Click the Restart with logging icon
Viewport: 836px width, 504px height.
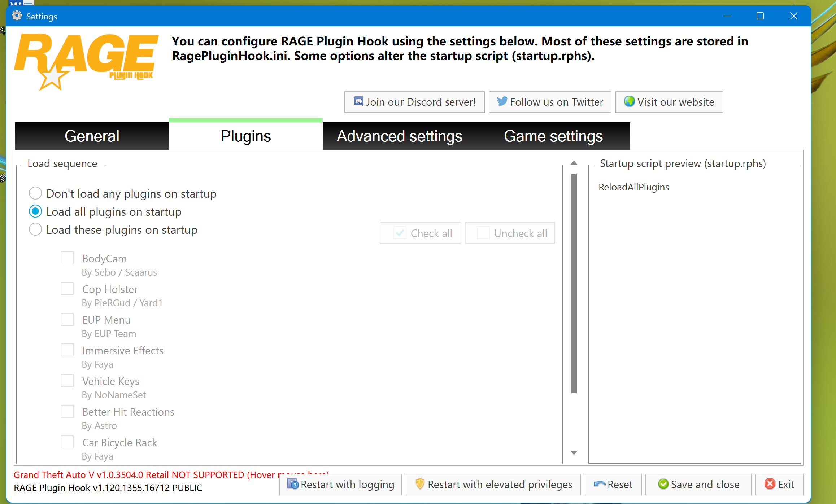click(293, 483)
